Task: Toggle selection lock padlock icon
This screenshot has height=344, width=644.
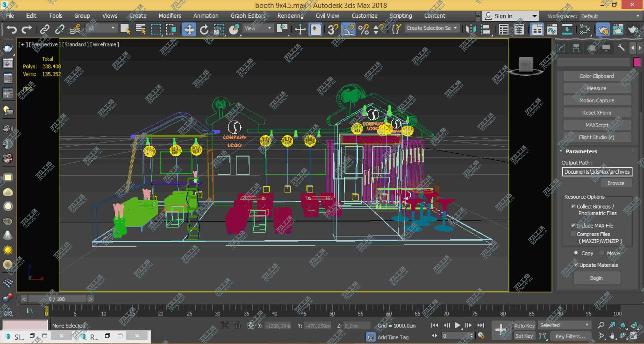Action: (238, 325)
